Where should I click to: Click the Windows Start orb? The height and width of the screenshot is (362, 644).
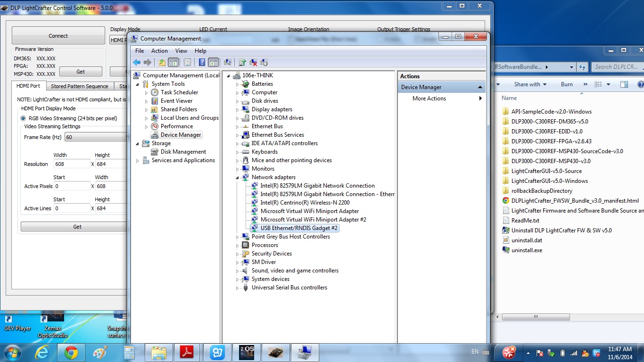click(12, 352)
